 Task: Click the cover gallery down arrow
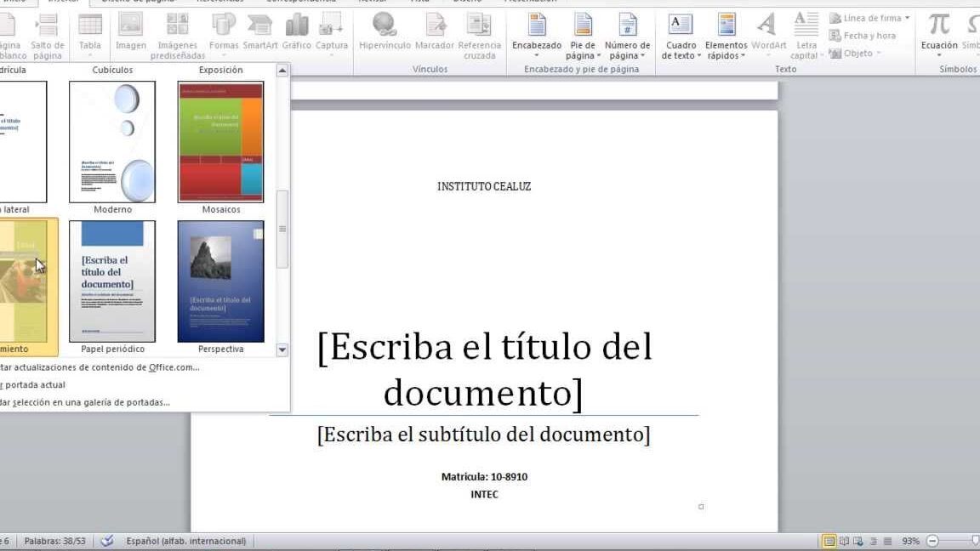pyautogui.click(x=282, y=349)
